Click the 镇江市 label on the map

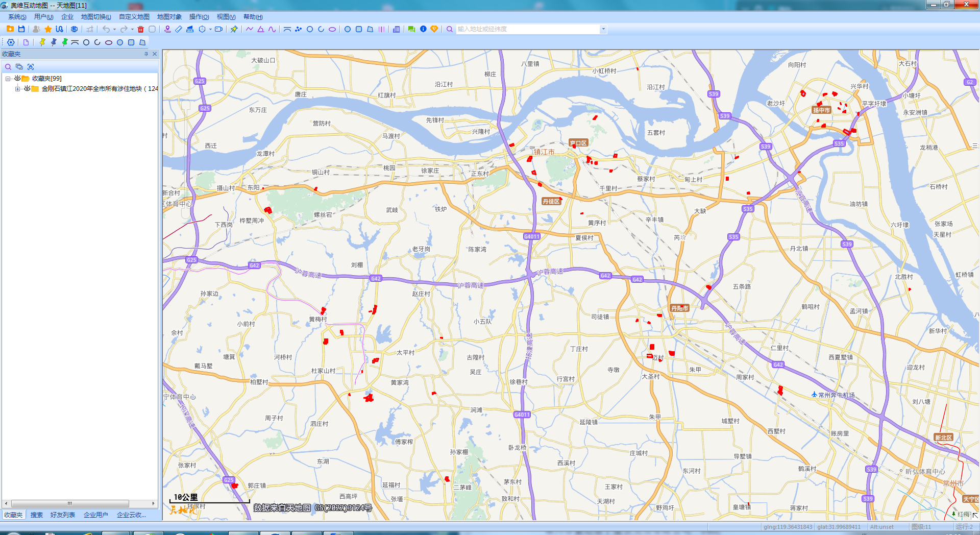tap(544, 152)
